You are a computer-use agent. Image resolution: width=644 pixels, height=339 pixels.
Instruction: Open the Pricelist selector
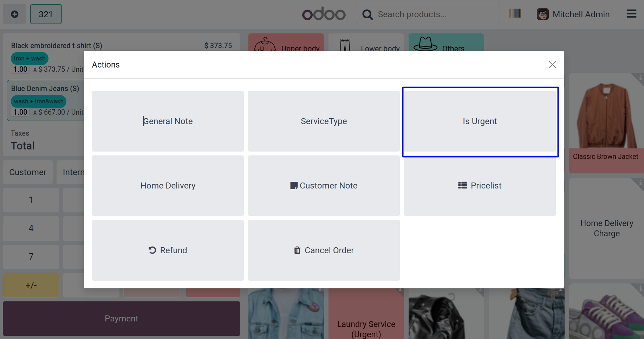[480, 186]
